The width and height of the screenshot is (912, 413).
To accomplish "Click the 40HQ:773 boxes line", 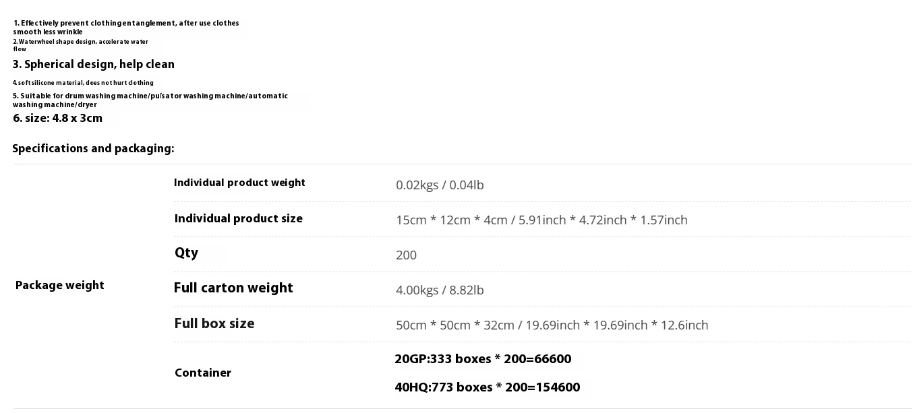I will click(487, 387).
